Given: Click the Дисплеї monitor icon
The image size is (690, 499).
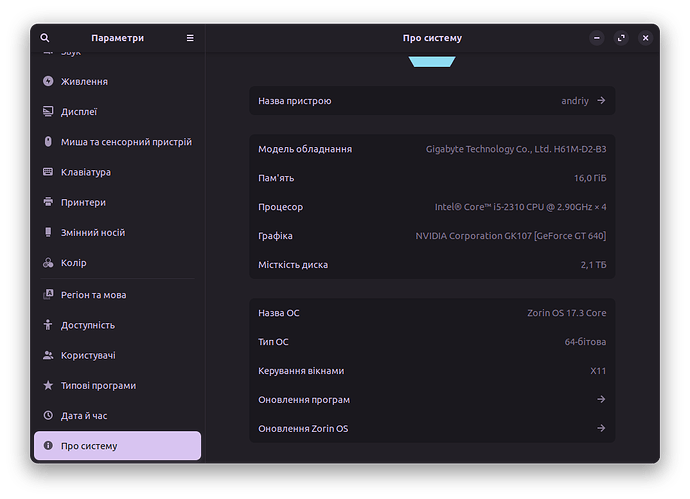Looking at the screenshot, I should coord(48,112).
